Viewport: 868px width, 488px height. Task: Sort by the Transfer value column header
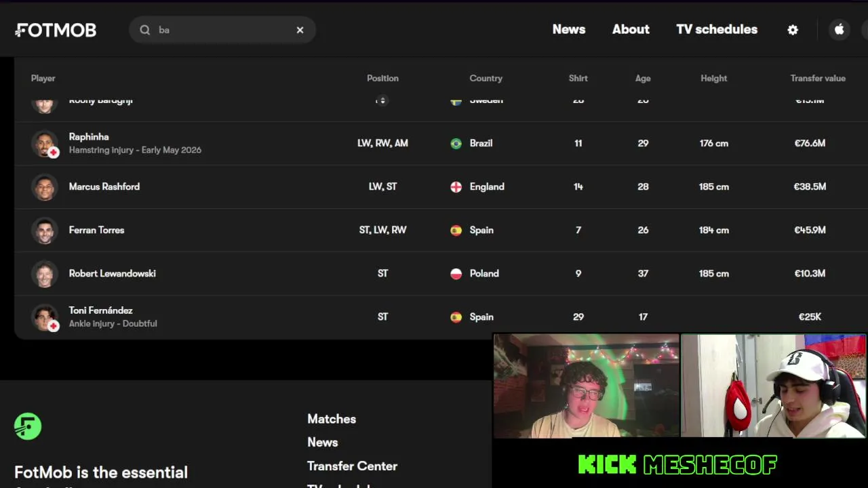(818, 78)
